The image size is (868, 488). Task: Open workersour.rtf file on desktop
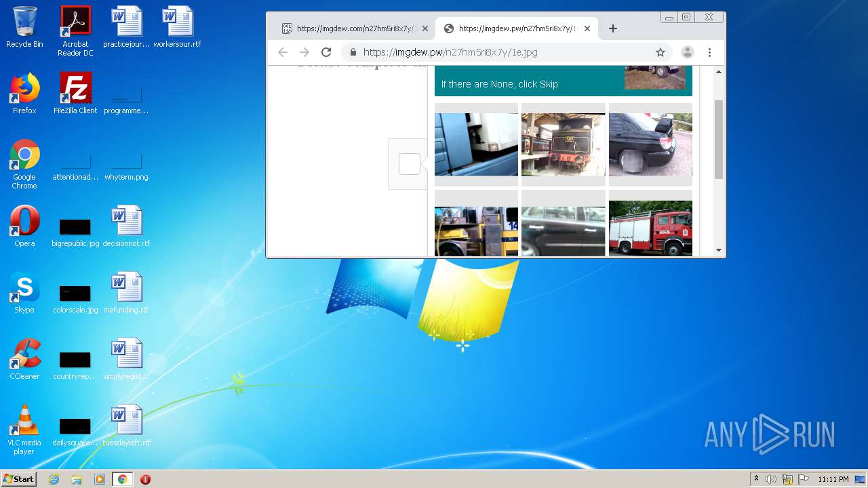click(x=177, y=27)
